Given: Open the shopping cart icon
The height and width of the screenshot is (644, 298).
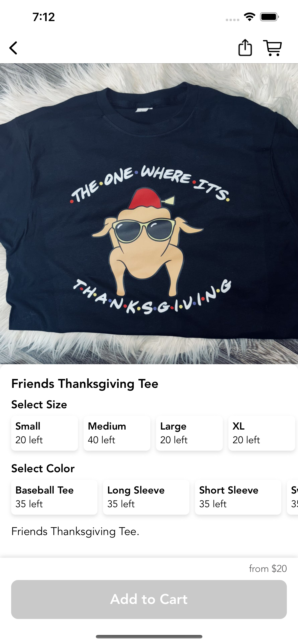Looking at the screenshot, I should 272,48.
